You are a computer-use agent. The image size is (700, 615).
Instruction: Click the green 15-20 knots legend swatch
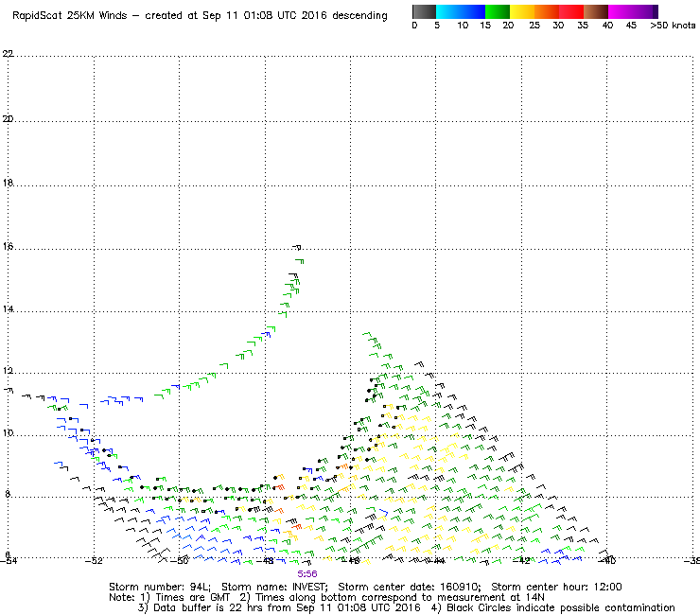click(x=498, y=11)
